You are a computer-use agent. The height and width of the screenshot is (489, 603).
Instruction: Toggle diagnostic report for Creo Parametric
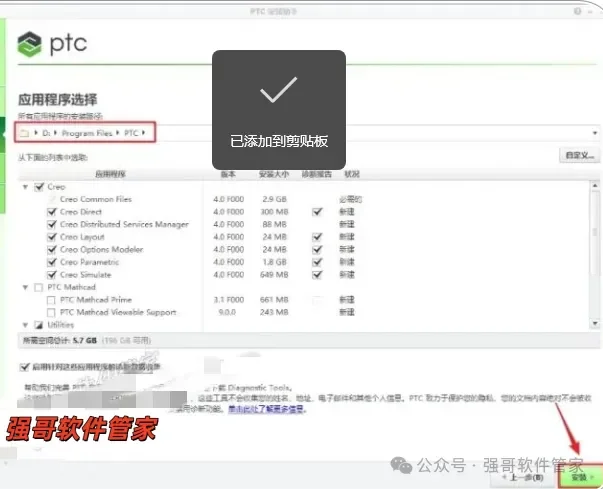point(317,262)
